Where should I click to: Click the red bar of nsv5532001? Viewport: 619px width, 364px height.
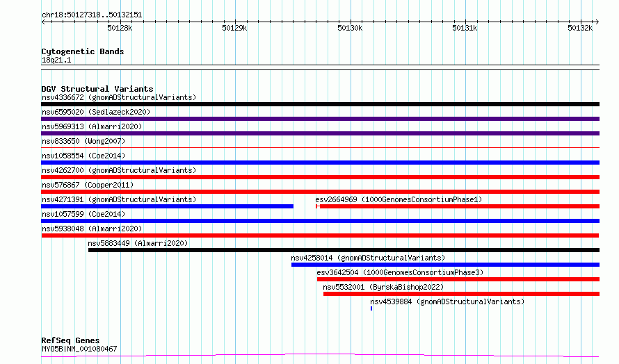tap(462, 294)
